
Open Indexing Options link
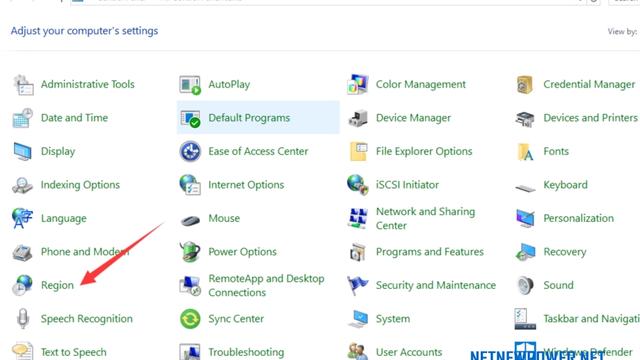tap(80, 185)
